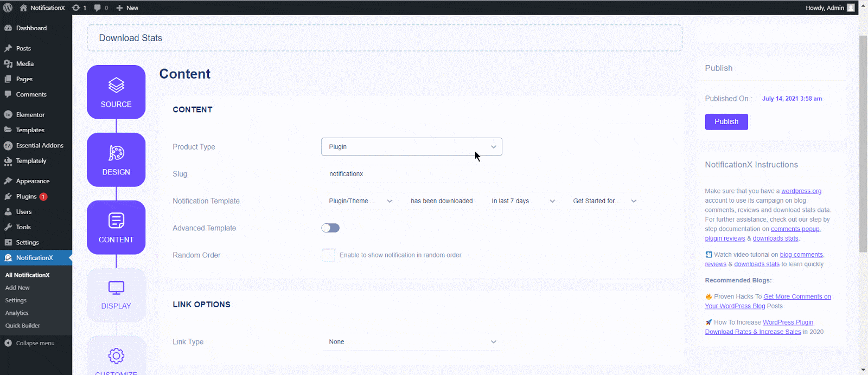Open Get More Comments blog link
Image resolution: width=868 pixels, height=375 pixels.
[768, 301]
